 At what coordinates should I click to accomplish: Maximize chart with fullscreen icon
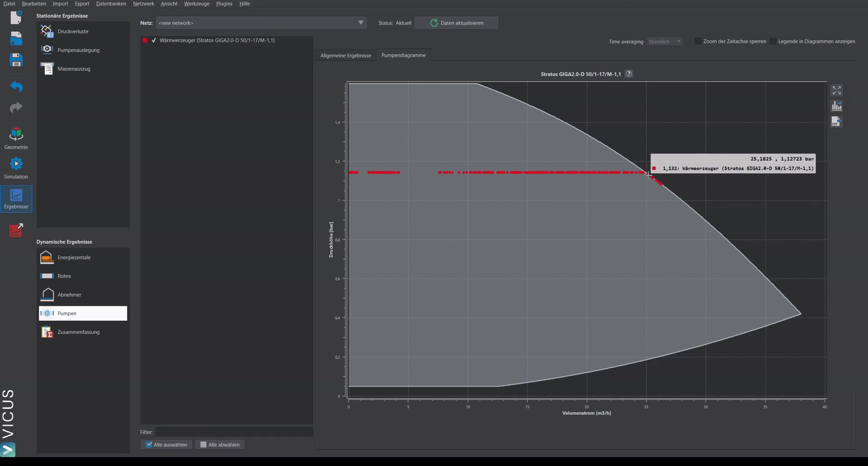click(836, 90)
